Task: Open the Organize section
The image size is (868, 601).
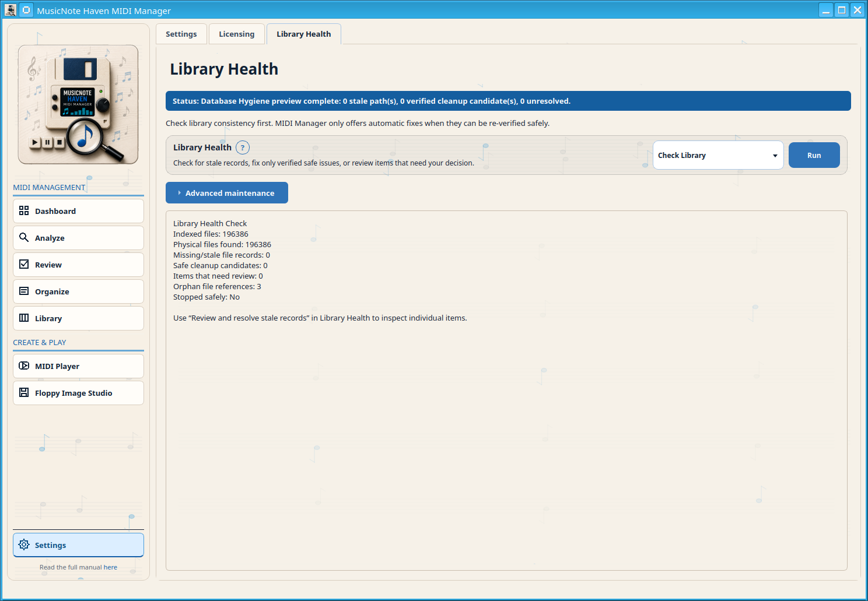Action: tap(78, 291)
